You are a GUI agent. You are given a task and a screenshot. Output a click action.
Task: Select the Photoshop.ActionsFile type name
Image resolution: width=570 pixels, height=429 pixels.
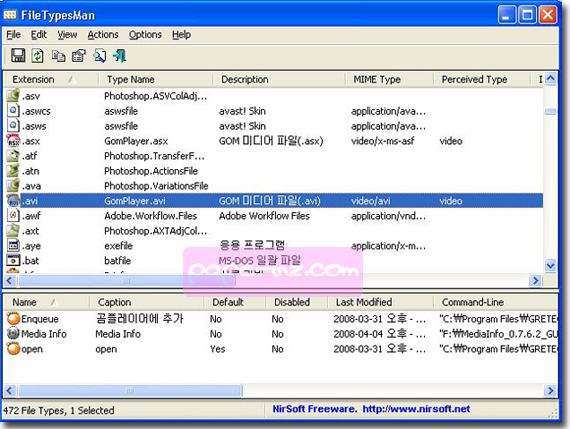coord(151,171)
